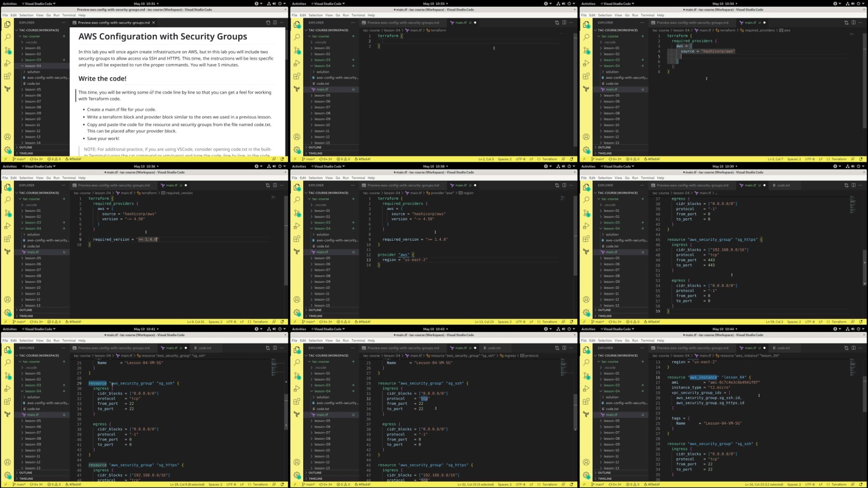Click volume icon in the 10:38 top bar
Image resolution: width=868 pixels, height=488 pixels.
pyautogui.click(x=563, y=166)
